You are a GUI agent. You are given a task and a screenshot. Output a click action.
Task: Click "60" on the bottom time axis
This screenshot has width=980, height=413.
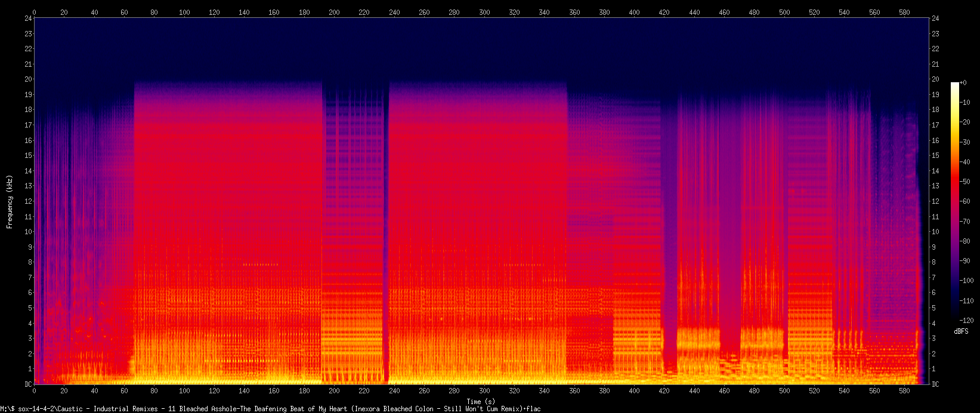(124, 392)
